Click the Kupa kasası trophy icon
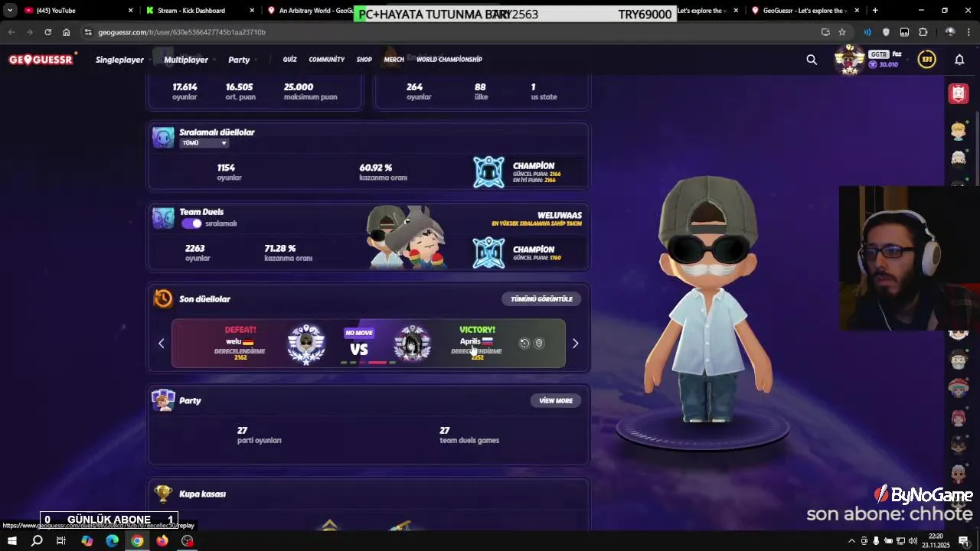This screenshot has height=551, width=980. point(163,494)
